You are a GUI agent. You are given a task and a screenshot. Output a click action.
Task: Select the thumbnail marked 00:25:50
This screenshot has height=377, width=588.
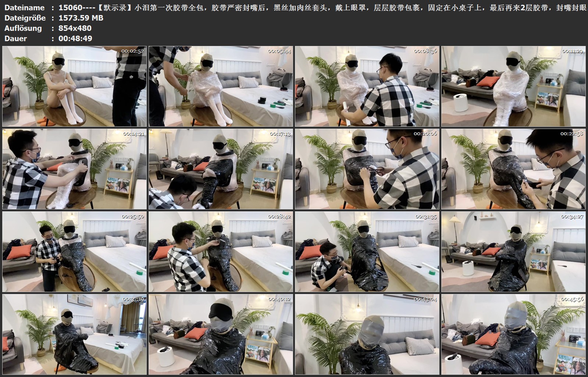pyautogui.click(x=74, y=252)
